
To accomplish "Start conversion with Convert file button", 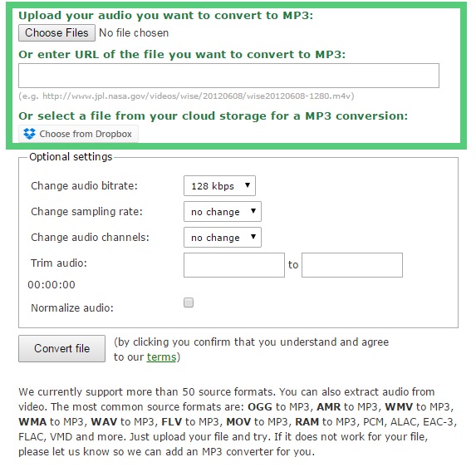I will [62, 348].
